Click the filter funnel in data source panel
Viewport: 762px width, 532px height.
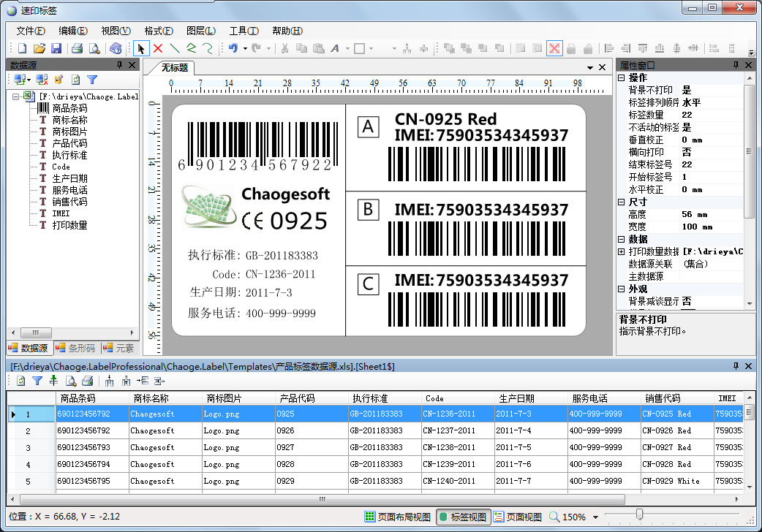[92, 80]
